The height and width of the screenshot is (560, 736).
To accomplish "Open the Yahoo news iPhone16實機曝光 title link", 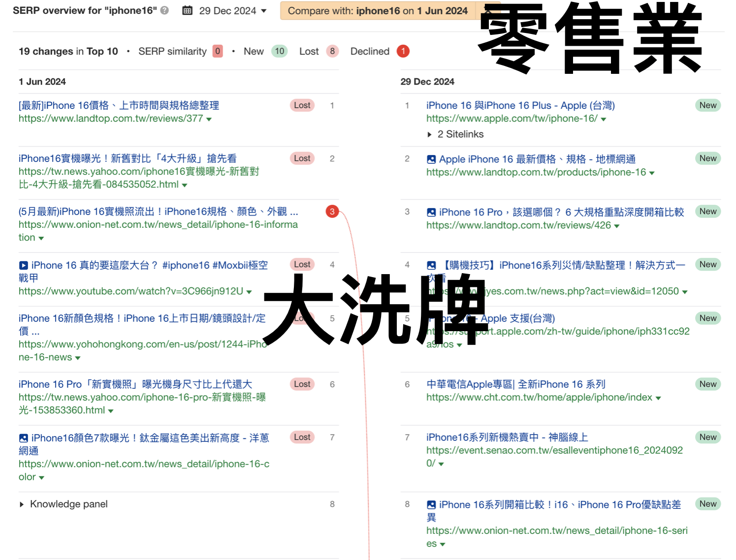I will [128, 158].
